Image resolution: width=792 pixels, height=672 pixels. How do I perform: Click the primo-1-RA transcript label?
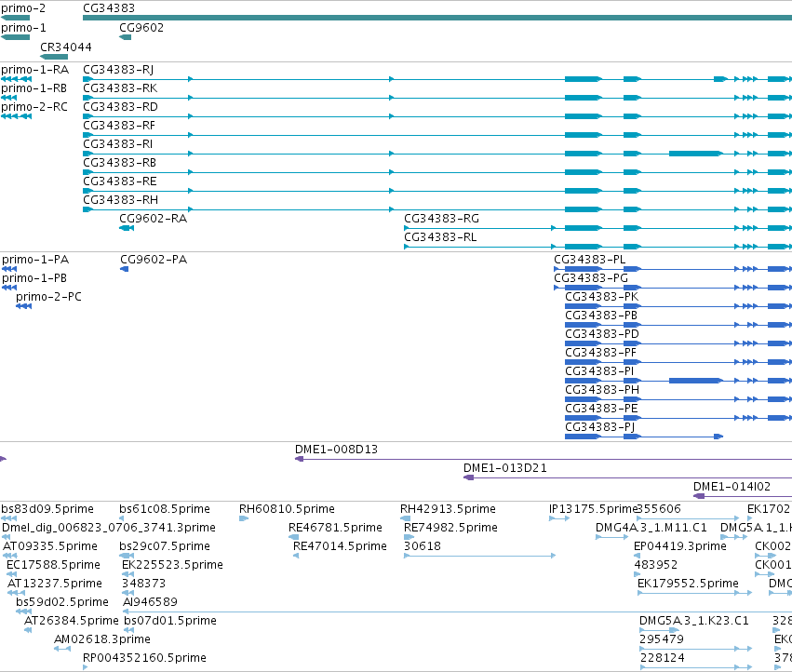(x=34, y=69)
